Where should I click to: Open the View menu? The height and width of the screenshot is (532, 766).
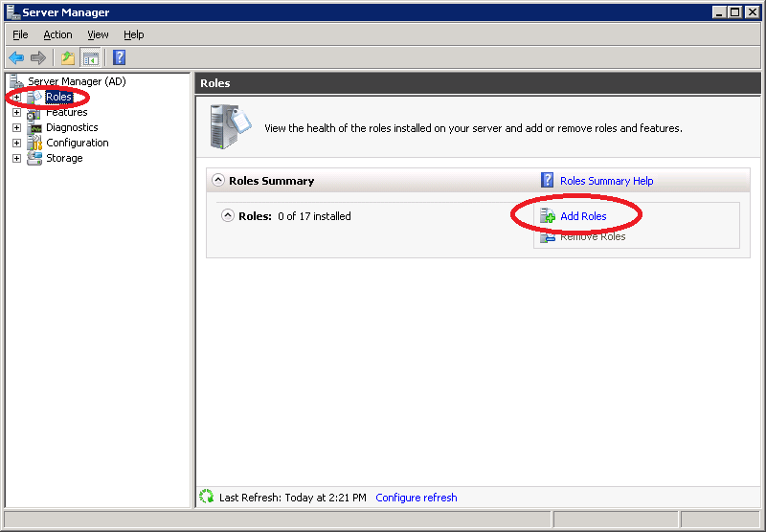pos(98,34)
